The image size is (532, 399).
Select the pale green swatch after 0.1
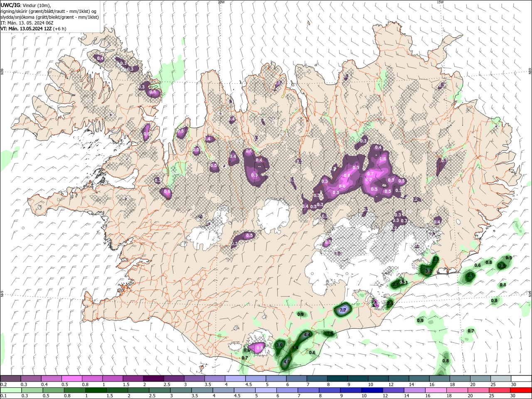coord(10,390)
